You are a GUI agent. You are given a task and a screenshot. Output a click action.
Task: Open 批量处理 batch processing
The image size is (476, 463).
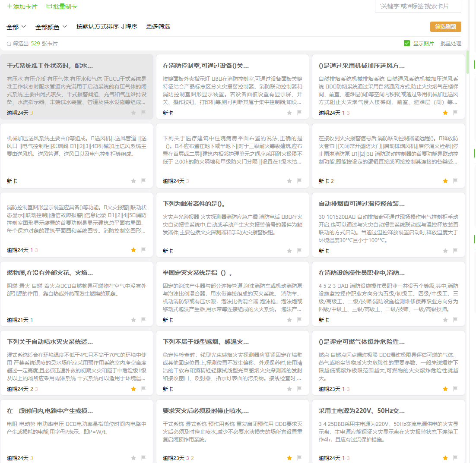(451, 43)
